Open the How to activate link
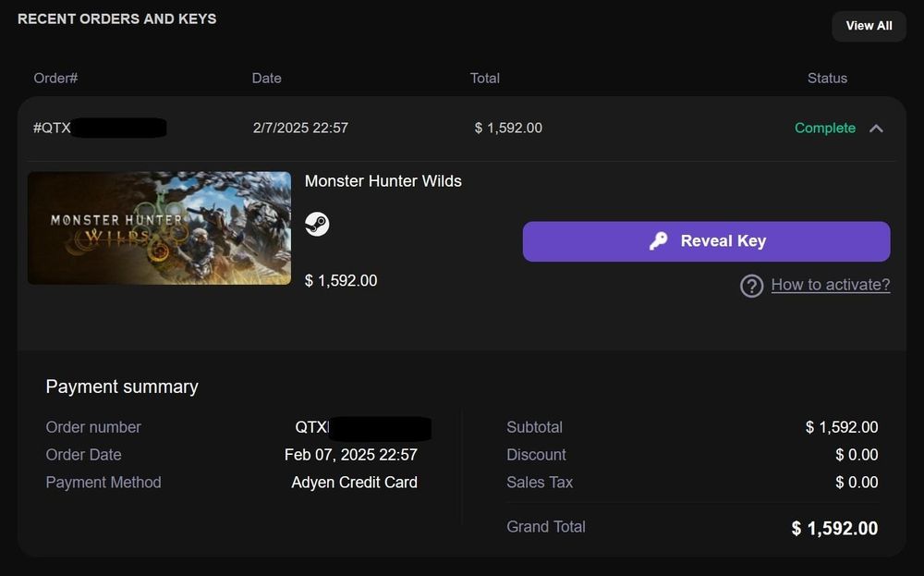924x576 pixels. coord(829,285)
